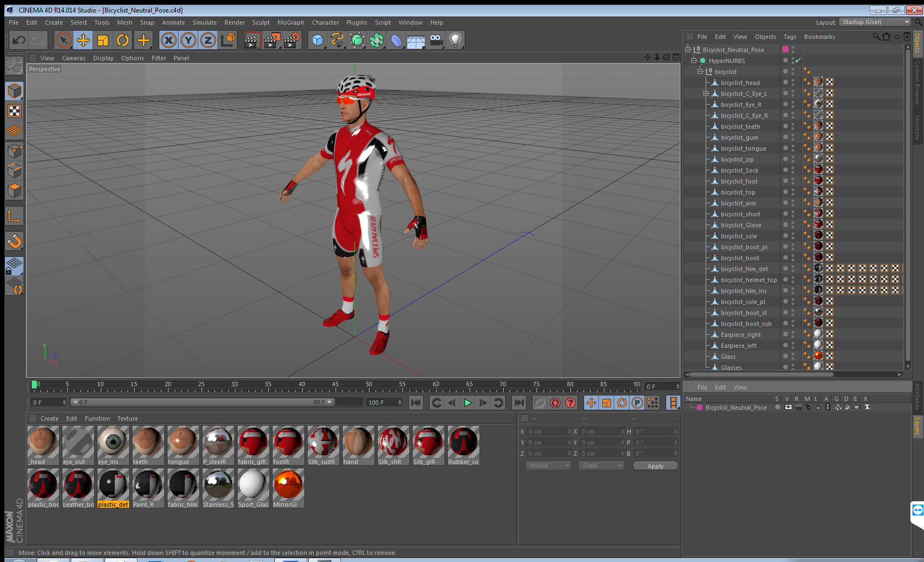Select the Earpiece_right object row

(x=741, y=335)
